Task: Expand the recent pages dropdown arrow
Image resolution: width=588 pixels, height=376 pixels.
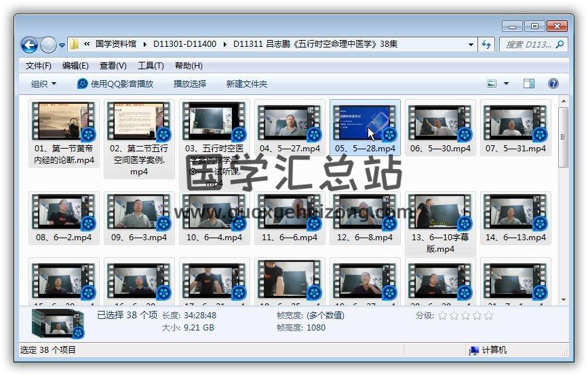Action: 62,45
